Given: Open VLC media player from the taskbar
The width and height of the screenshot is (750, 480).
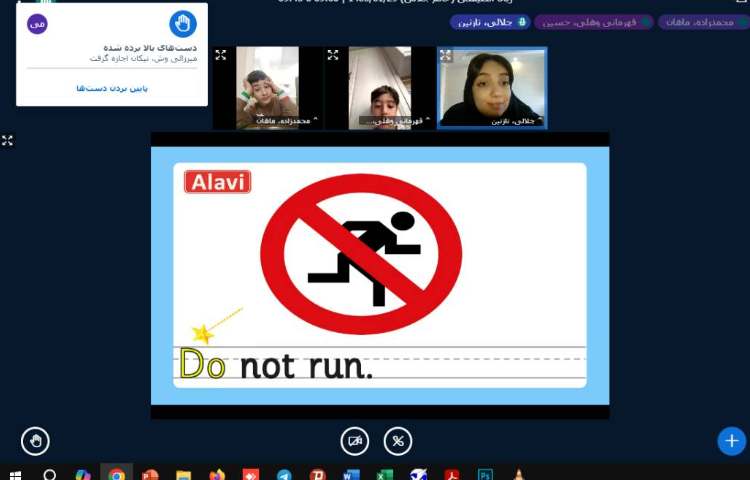Looking at the screenshot, I should tap(519, 474).
